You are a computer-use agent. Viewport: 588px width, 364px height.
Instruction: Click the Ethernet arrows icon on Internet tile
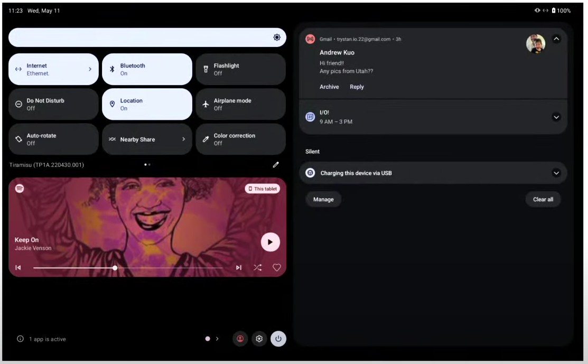[x=18, y=69]
